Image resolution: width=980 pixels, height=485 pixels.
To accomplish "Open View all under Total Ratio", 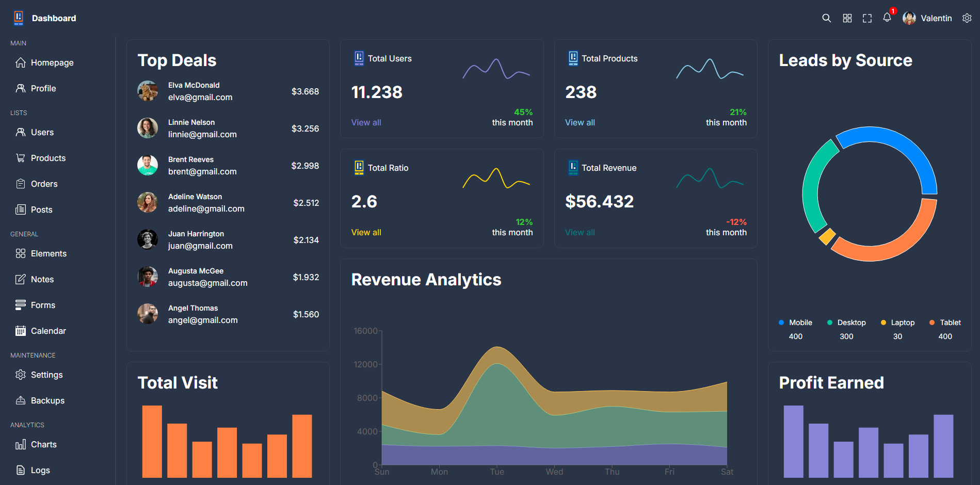I will tap(366, 232).
